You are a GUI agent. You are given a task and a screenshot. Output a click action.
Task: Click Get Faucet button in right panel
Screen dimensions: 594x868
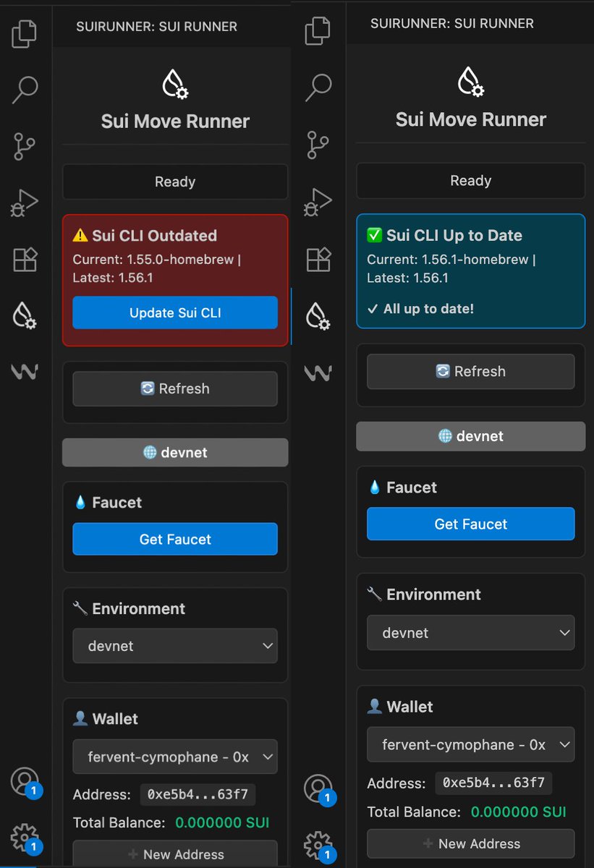pyautogui.click(x=471, y=524)
